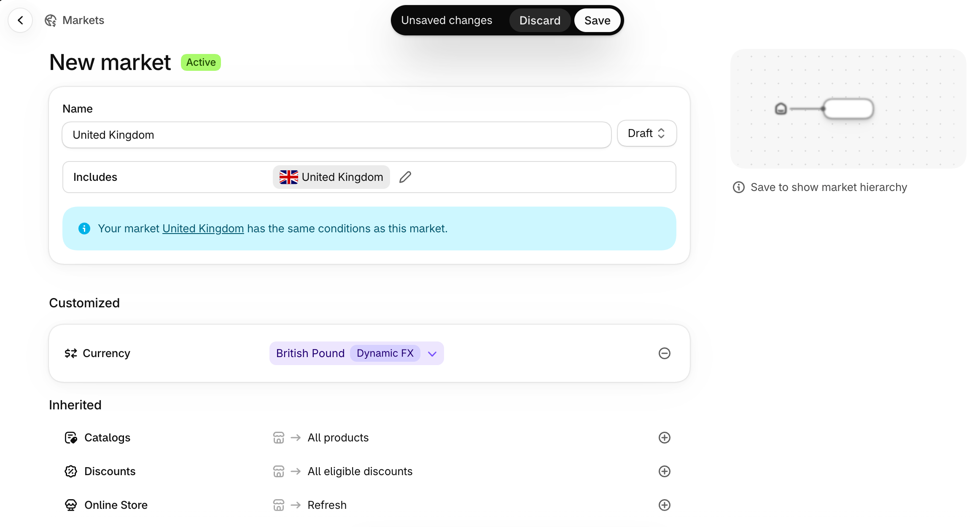Click the Currency row label
The width and height of the screenshot is (980, 527).
pyautogui.click(x=106, y=353)
